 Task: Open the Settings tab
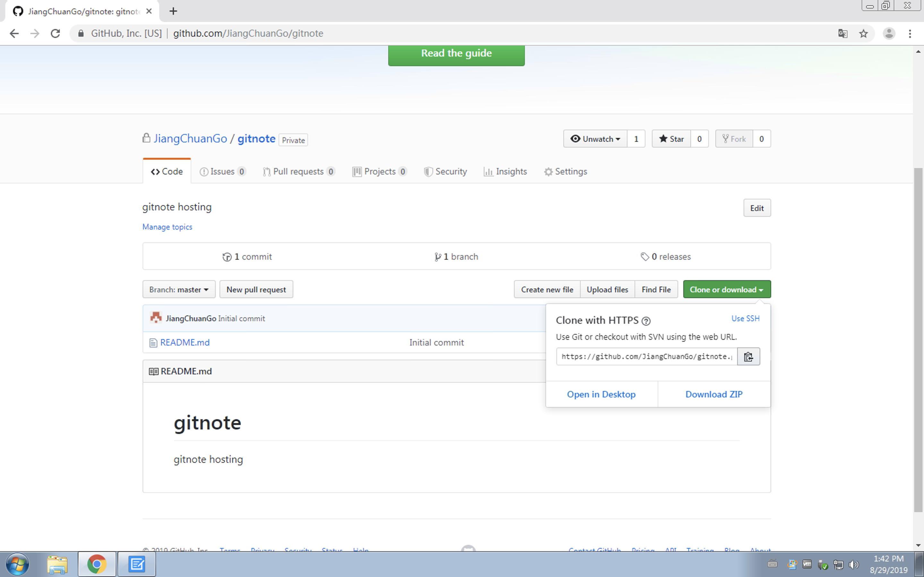pos(566,172)
